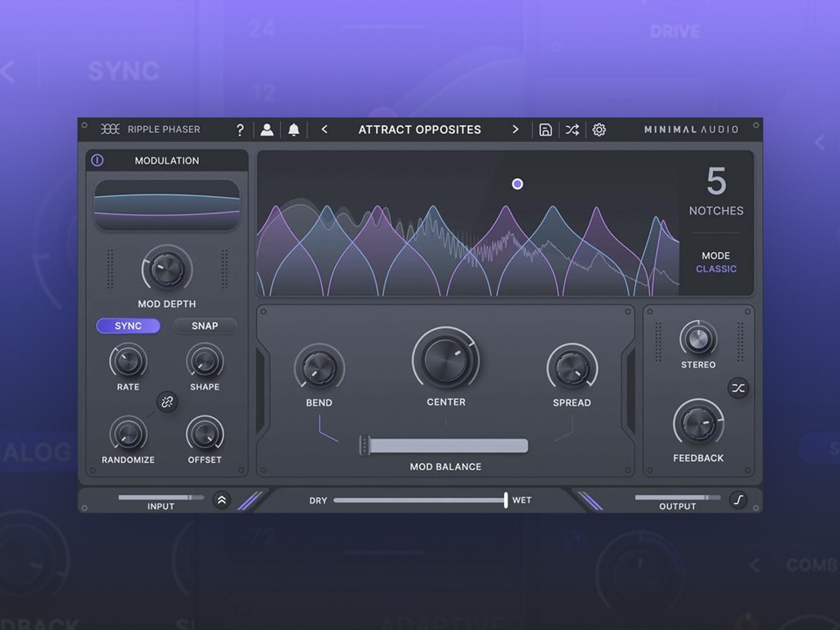Toggle the Snap button

point(205,325)
